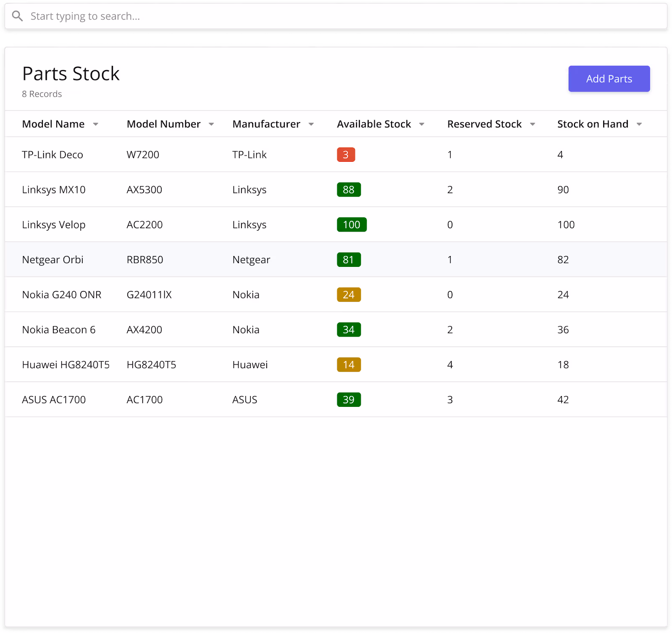Click model number AX5300
Viewport: 672px width, 633px height.
pos(144,190)
